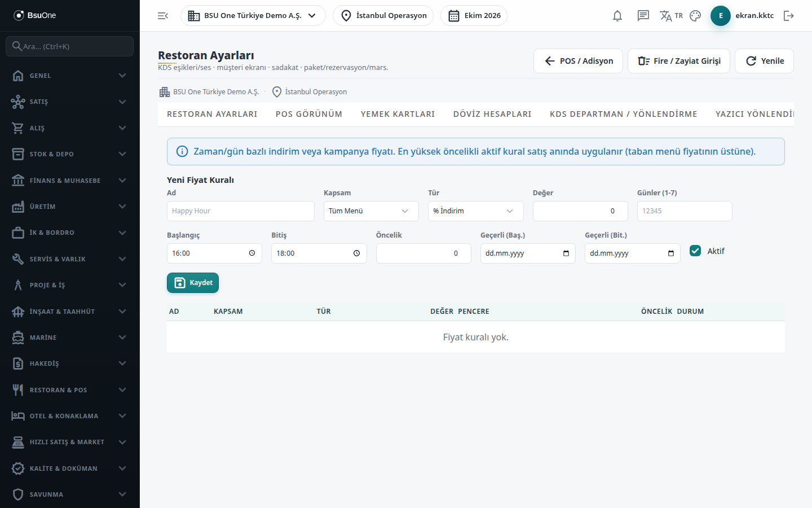The image size is (812, 508).
Task: Click the Günler (1-7) field
Action: click(x=685, y=211)
